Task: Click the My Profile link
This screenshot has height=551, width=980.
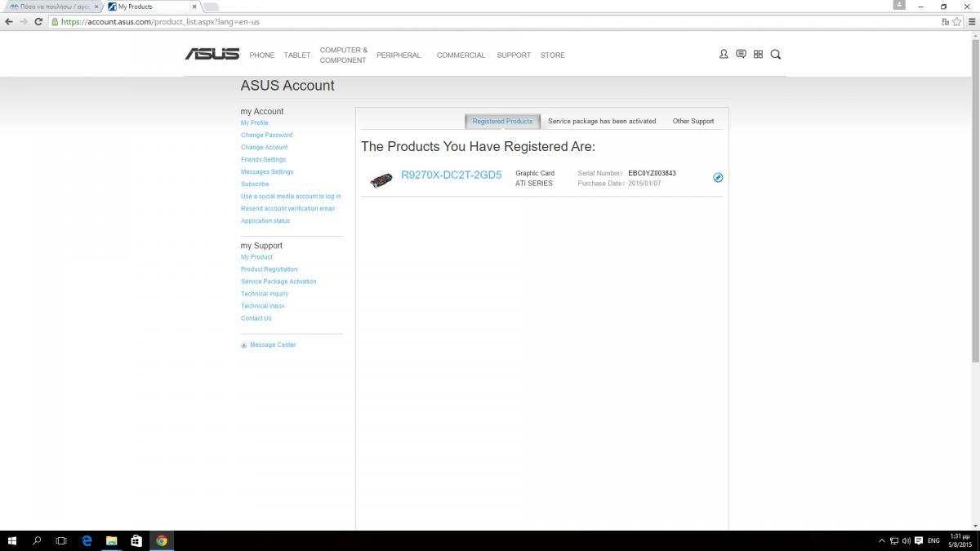Action: click(255, 123)
